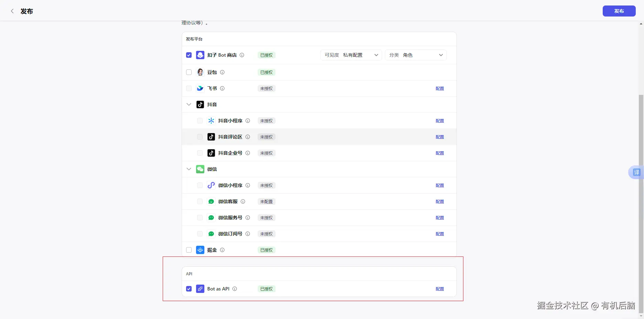The image size is (644, 319).
Task: Click the 微信 group logo icon
Action: (200, 169)
